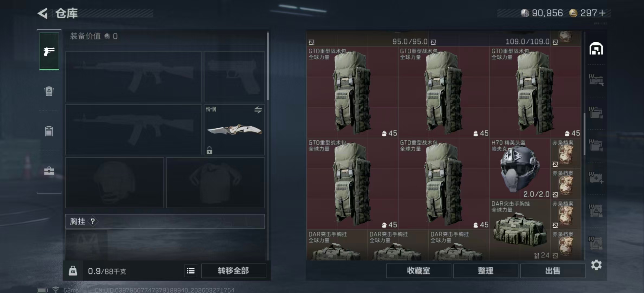Open the secure case briefcase tab
Screen dimensions: 644x293
pyautogui.click(x=49, y=171)
